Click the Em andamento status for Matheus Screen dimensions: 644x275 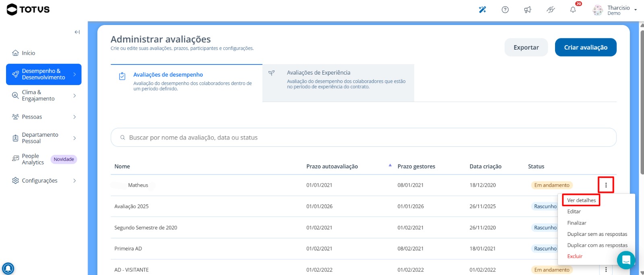(552, 185)
